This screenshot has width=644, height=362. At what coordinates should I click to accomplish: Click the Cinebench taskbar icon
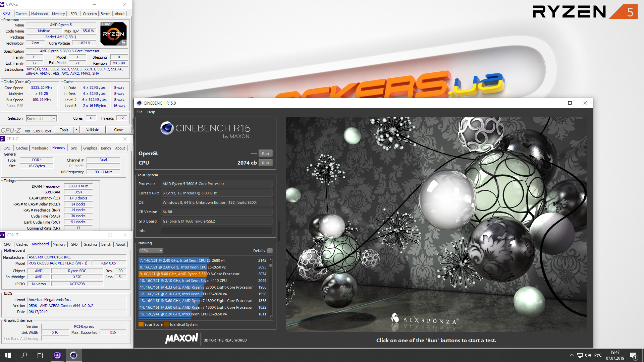click(x=74, y=355)
